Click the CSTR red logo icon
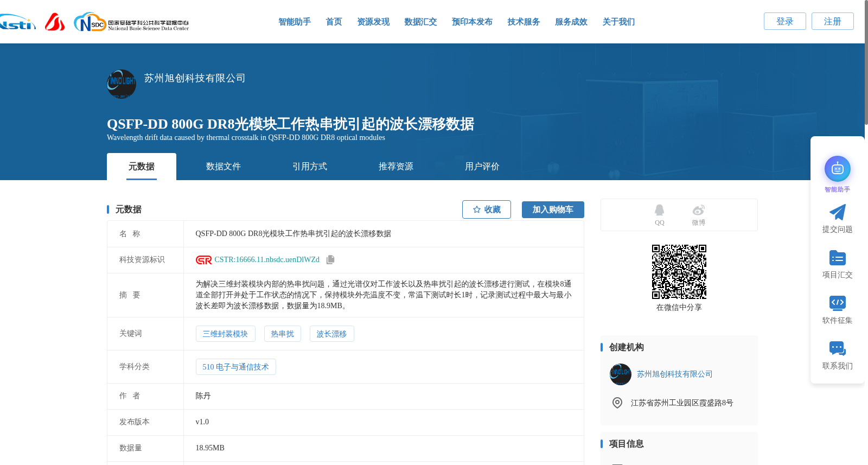 click(x=203, y=260)
